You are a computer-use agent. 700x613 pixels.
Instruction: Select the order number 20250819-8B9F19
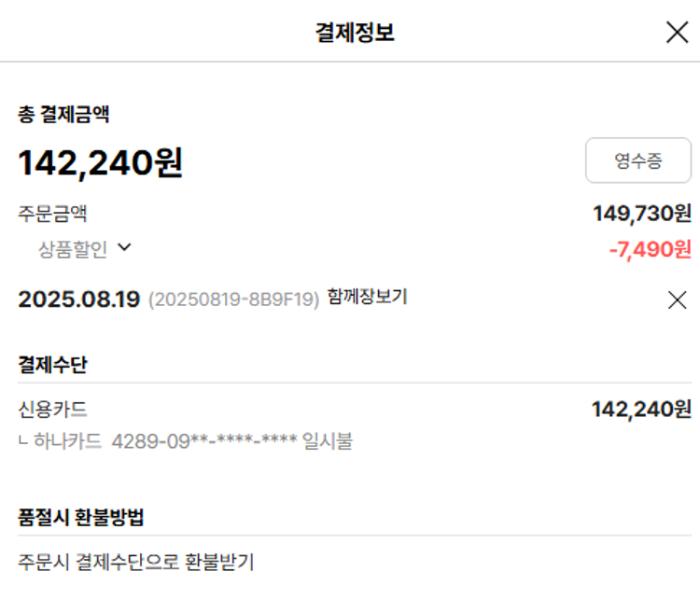tap(233, 300)
